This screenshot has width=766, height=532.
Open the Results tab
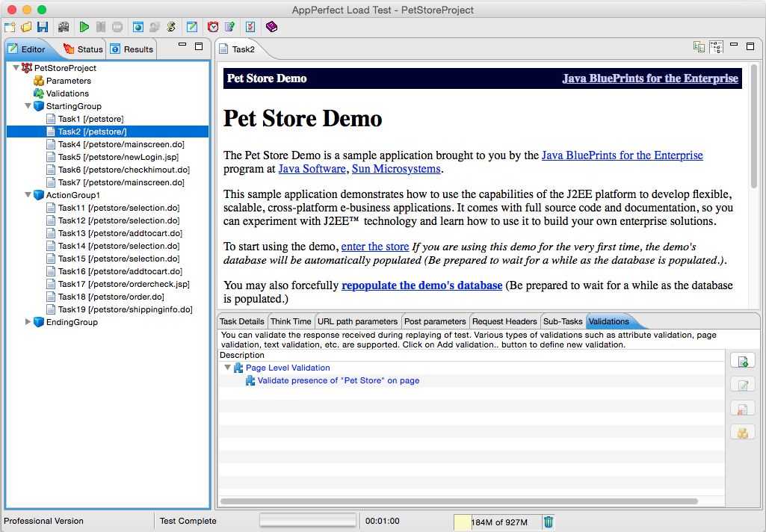pos(132,49)
